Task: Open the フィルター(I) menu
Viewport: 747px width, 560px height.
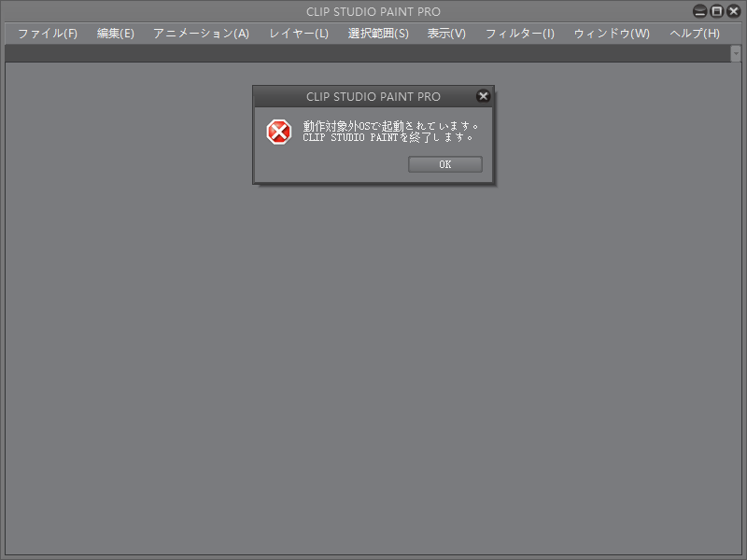Action: pos(520,34)
